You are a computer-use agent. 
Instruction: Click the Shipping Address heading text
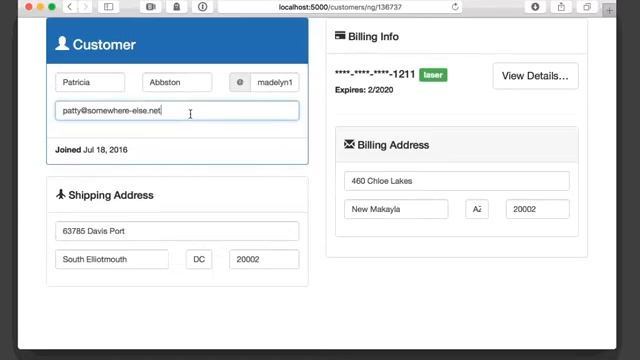111,195
